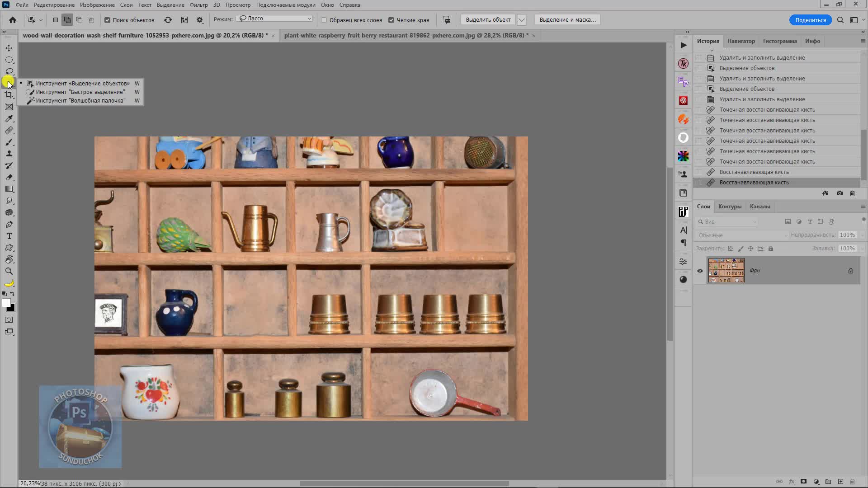868x488 pixels.
Task: Select the Clone Stamp tool
Action: click(x=9, y=154)
